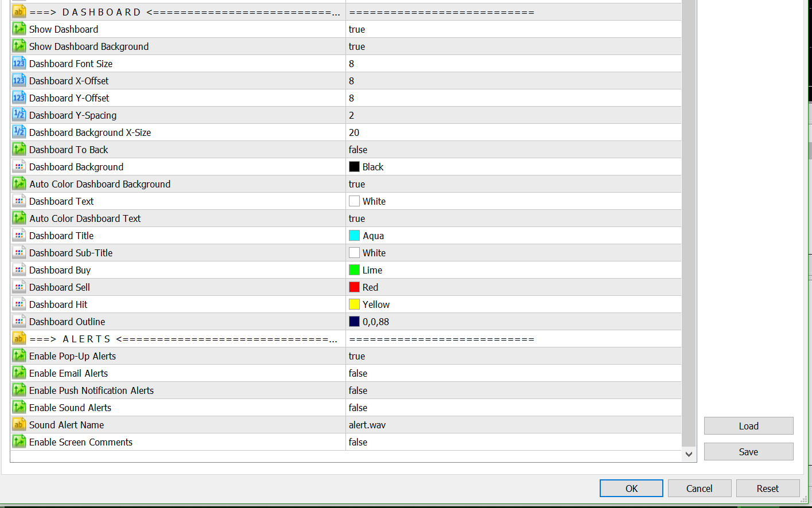Pick the white swatch in the Dashboard Text row
812x508 pixels.
[355, 201]
